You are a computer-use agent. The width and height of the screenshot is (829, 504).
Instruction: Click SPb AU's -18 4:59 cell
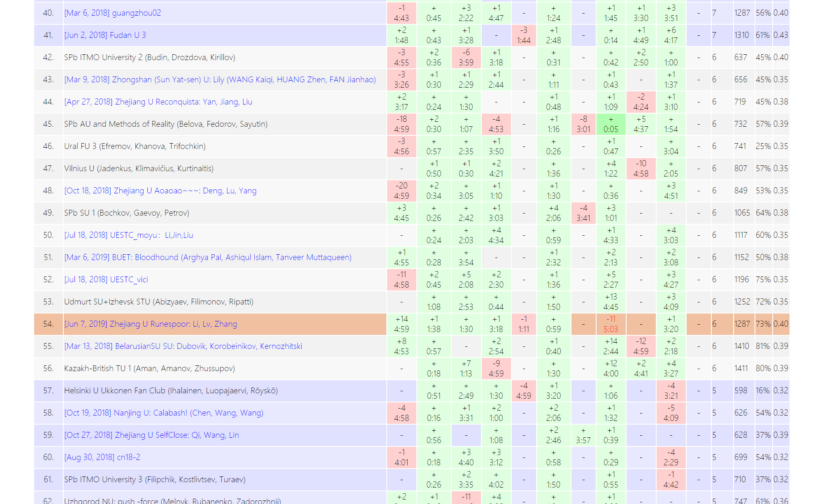(401, 124)
